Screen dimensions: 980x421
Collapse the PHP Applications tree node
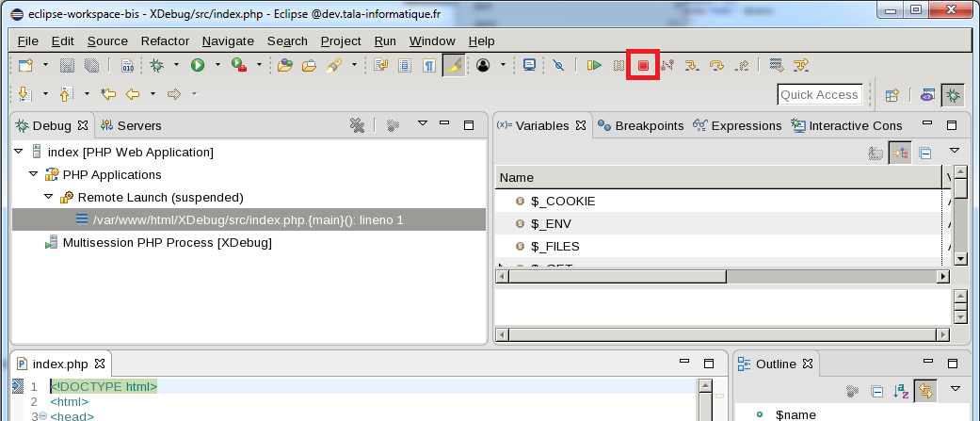click(34, 175)
